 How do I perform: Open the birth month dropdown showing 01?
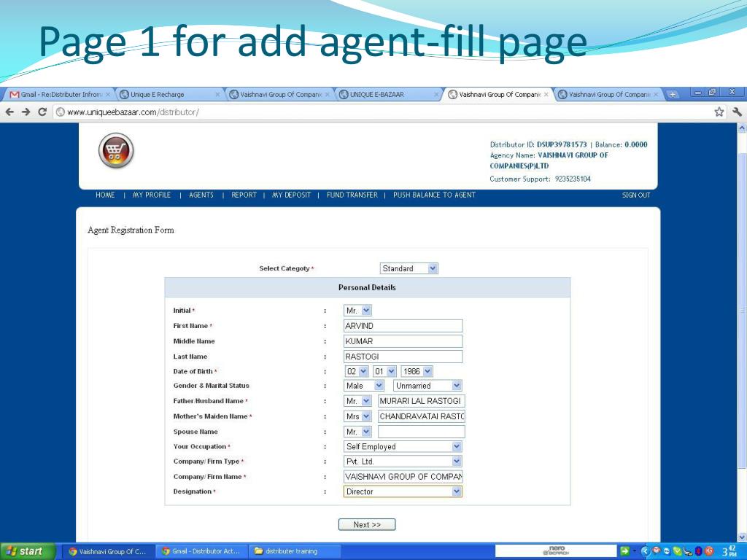(x=384, y=371)
